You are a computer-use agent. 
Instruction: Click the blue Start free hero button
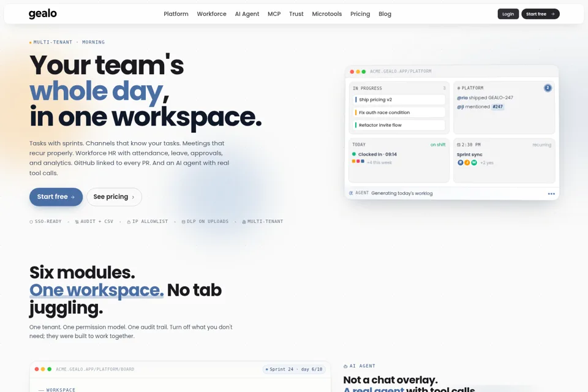point(56,197)
